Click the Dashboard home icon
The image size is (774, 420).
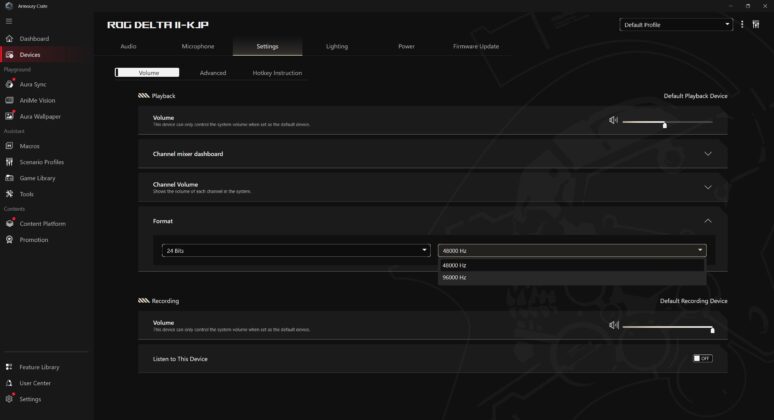pos(9,38)
